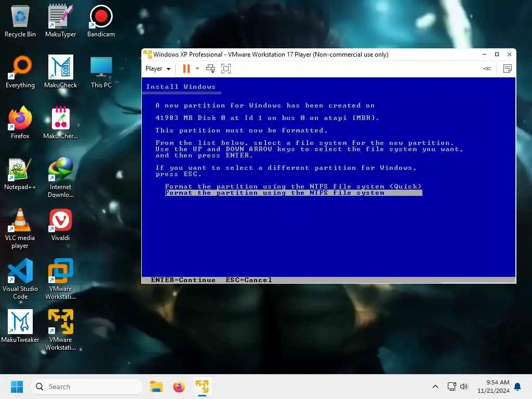Close the VMware Player window
532x399 pixels.
(509, 54)
